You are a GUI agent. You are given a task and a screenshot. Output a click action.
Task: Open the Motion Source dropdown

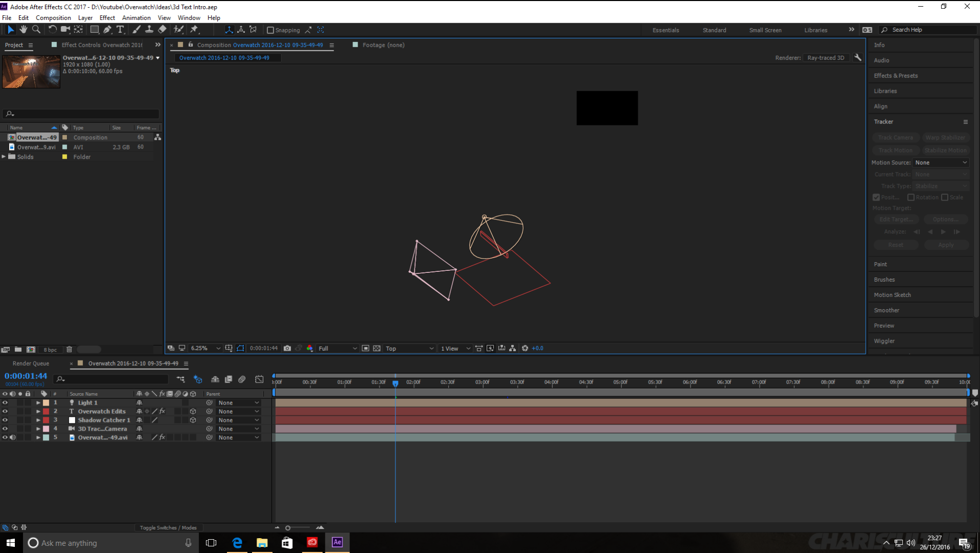tap(941, 163)
